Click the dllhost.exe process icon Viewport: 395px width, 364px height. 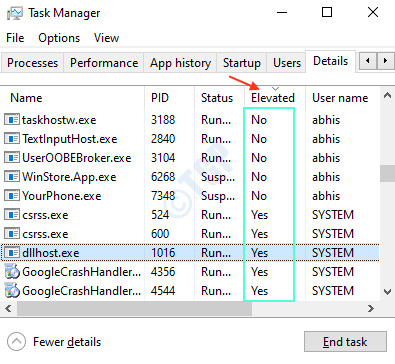pyautogui.click(x=12, y=253)
